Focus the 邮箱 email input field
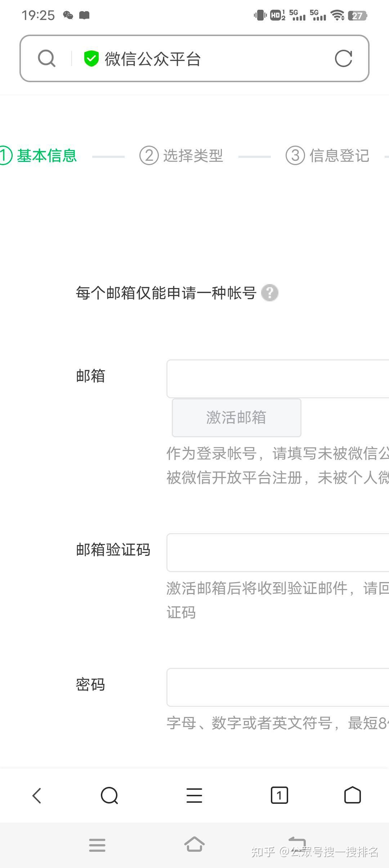Screen dimensions: 389x868 coord(277,378)
